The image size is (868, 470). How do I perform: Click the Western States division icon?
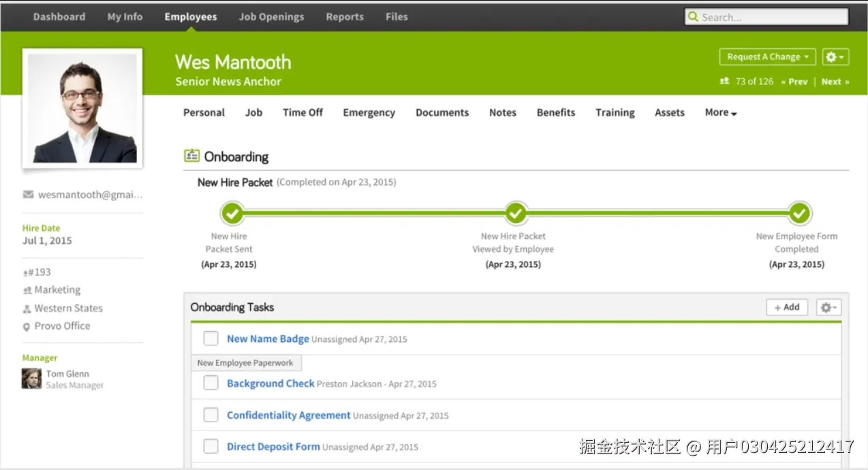tap(27, 309)
